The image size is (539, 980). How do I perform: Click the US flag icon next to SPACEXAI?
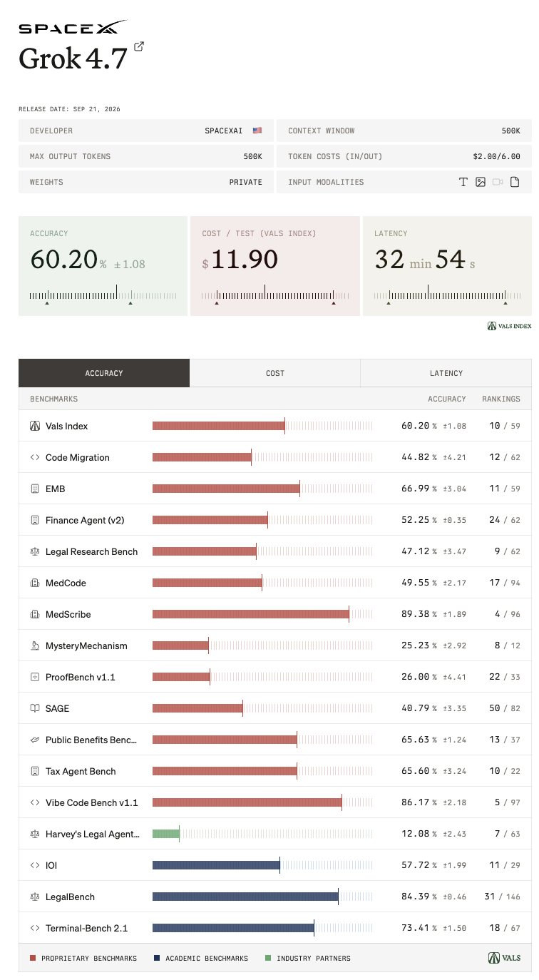(257, 131)
